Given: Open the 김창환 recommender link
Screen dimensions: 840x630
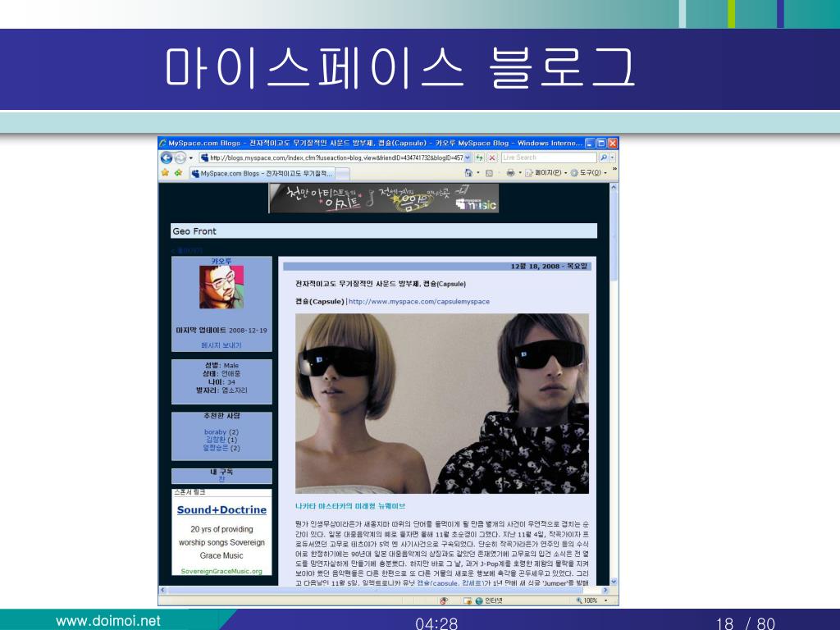Looking at the screenshot, I should (217, 440).
